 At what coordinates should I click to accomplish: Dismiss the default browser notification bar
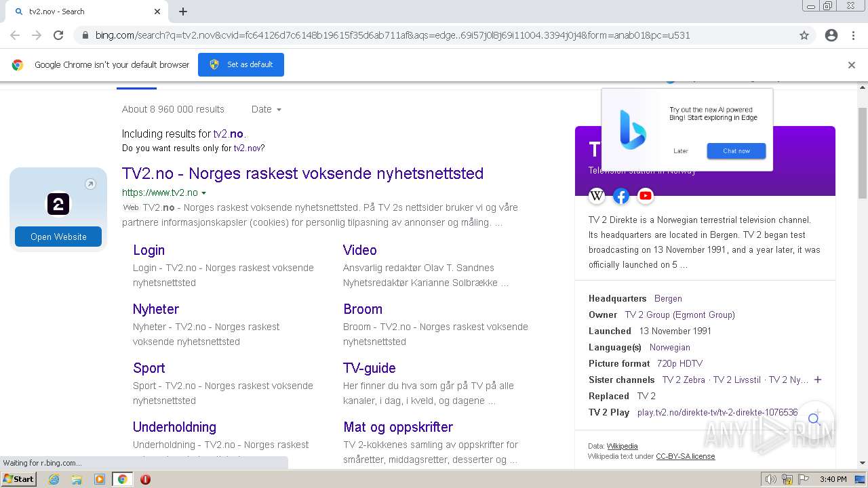pos(852,65)
